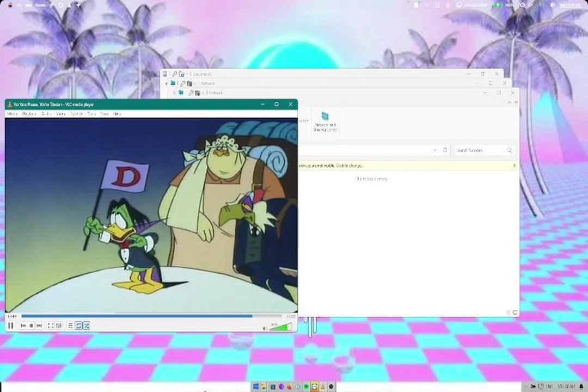Viewport: 588px width, 392px height.
Task: Skip to next media in VLC
Action: coord(39,326)
